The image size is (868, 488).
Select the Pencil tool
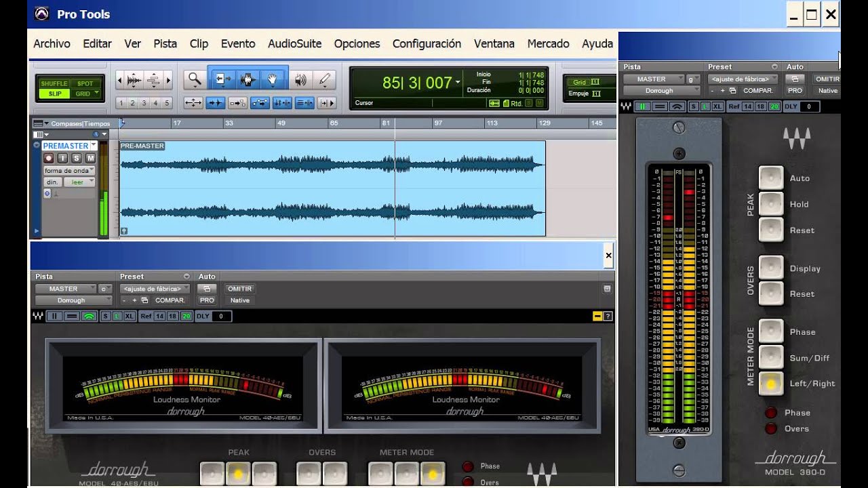tap(325, 80)
